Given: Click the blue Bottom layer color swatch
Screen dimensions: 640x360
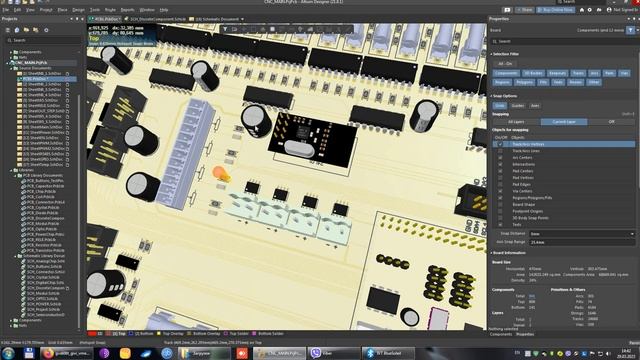Looking at the screenshot, I should pyautogui.click(x=131, y=334).
